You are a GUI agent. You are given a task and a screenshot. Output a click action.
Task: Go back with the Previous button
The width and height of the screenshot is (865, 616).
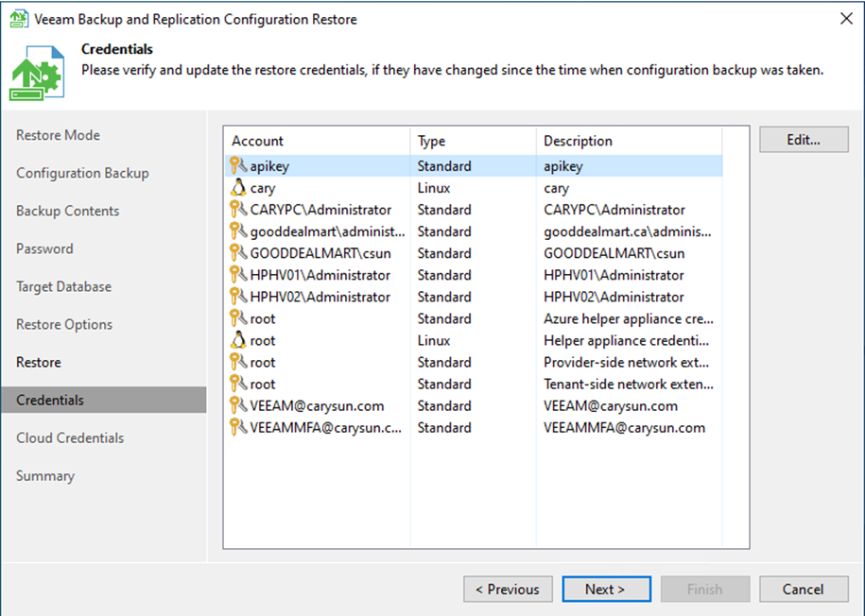pos(508,589)
